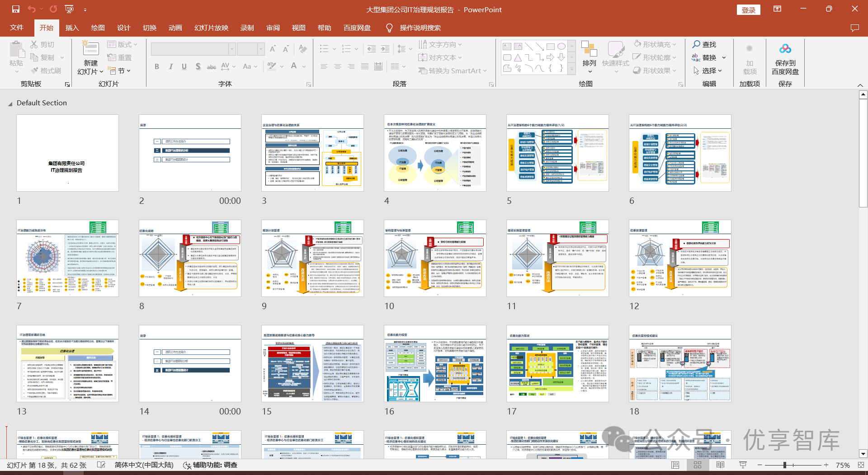The height and width of the screenshot is (475, 868).
Task: Switch to Reading View icon in status bar
Action: point(720,465)
